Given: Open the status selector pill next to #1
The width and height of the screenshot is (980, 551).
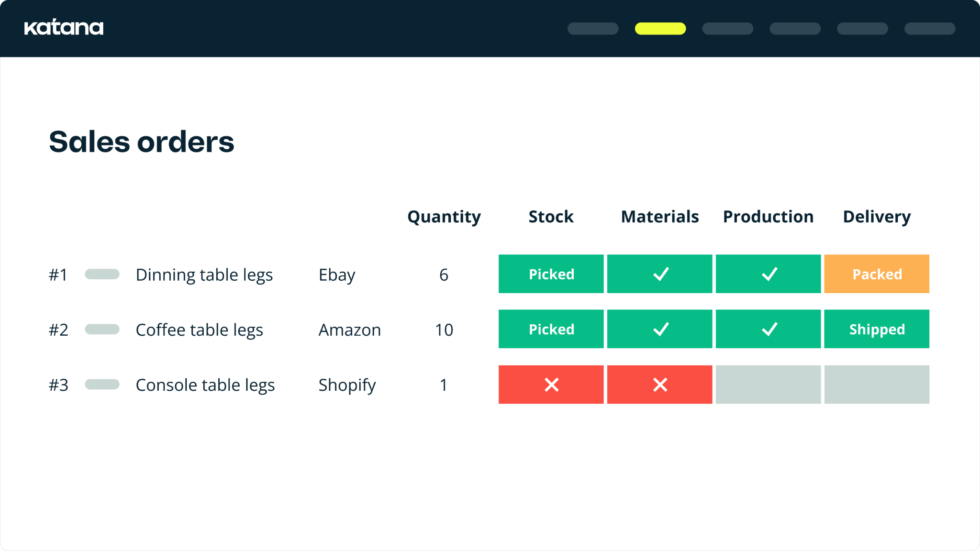Looking at the screenshot, I should pyautogui.click(x=102, y=274).
